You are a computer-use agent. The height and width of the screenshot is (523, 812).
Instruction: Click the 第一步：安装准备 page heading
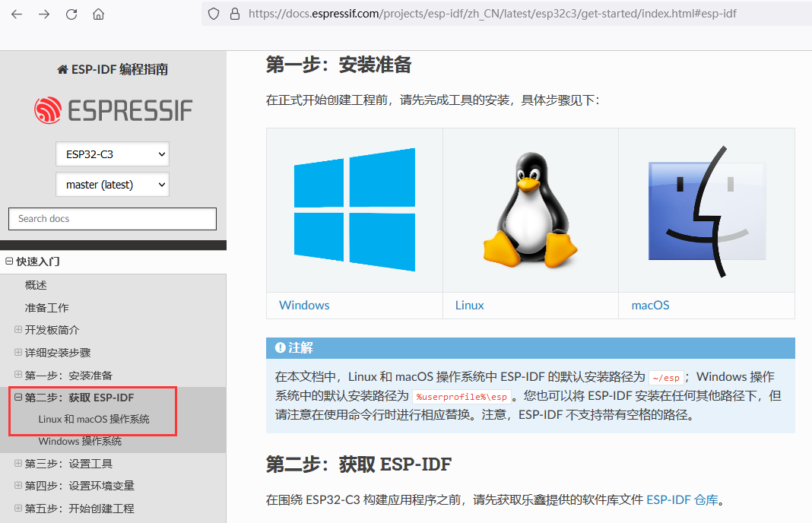point(338,65)
